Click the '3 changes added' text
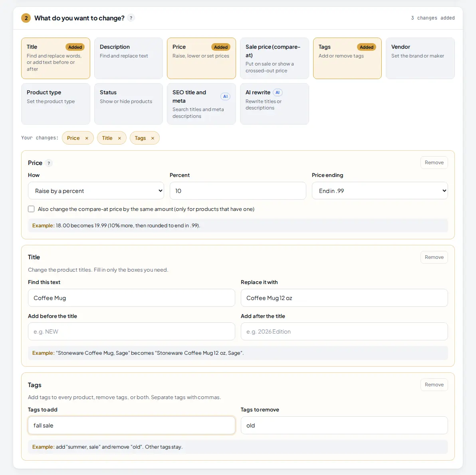The image size is (476, 475). 433,18
